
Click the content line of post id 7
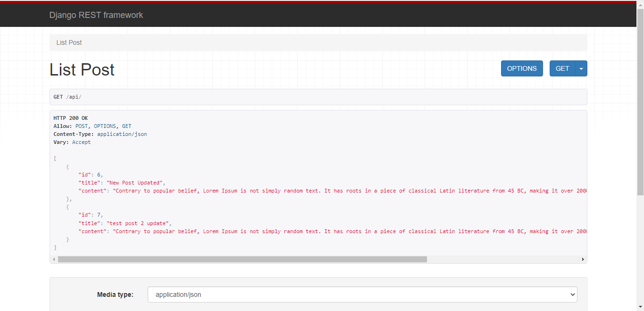click(x=333, y=231)
